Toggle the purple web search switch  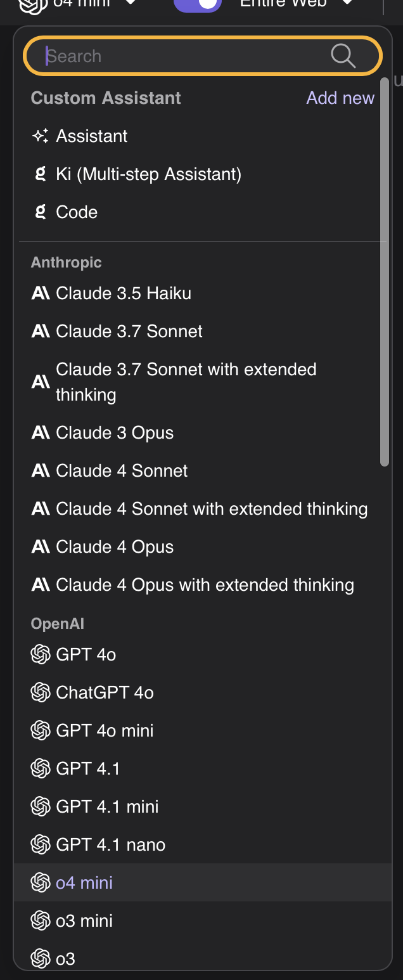(198, 4)
